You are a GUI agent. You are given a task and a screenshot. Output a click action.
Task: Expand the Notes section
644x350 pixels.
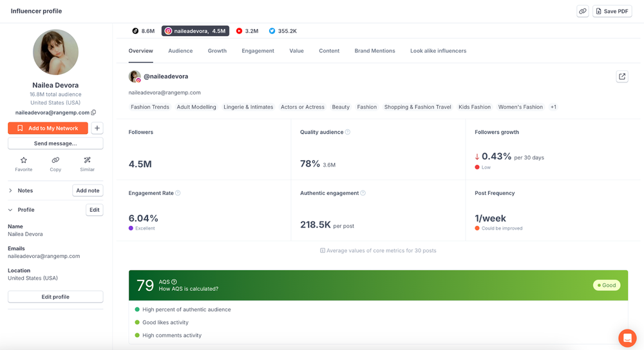(x=10, y=190)
